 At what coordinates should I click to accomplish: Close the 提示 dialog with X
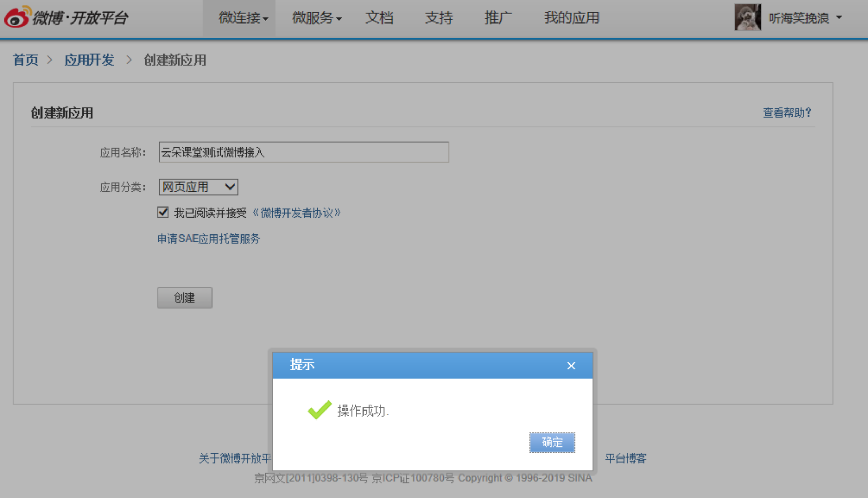[571, 366]
